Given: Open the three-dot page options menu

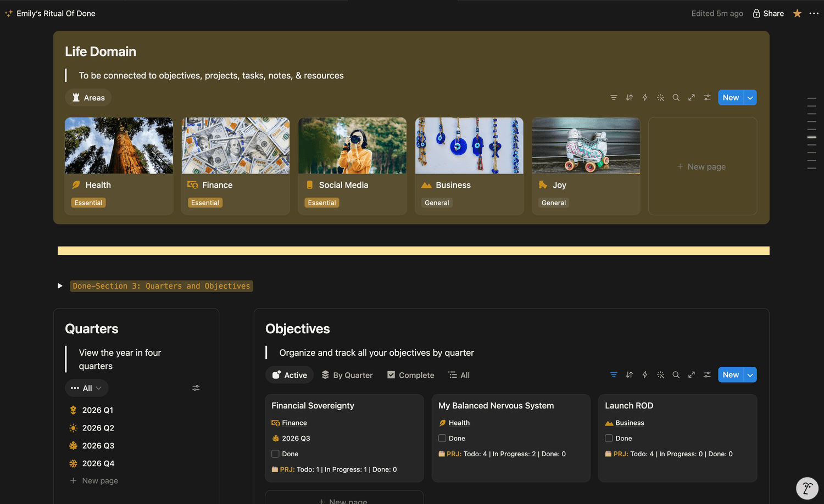Looking at the screenshot, I should click(x=814, y=13).
